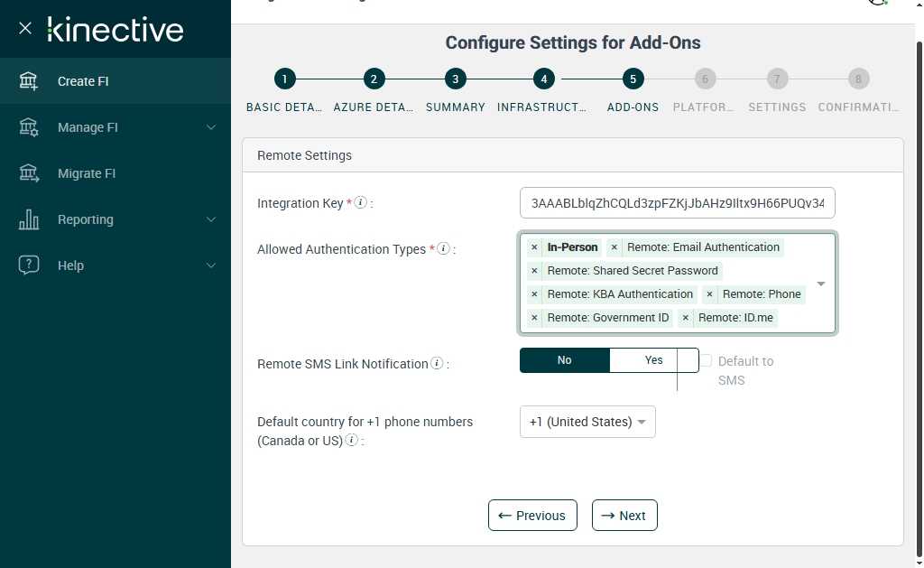Image resolution: width=924 pixels, height=568 pixels.
Task: Open the default country +1 dropdown
Action: [x=587, y=422]
